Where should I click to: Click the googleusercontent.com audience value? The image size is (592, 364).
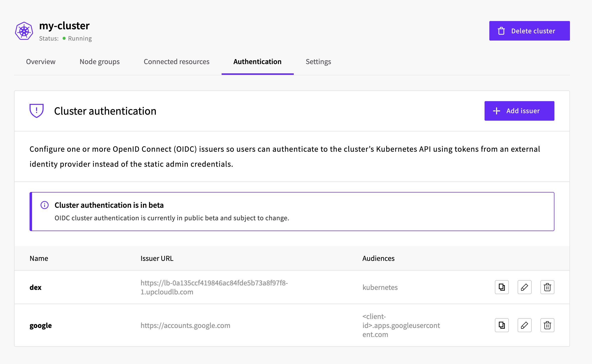tap(401, 325)
